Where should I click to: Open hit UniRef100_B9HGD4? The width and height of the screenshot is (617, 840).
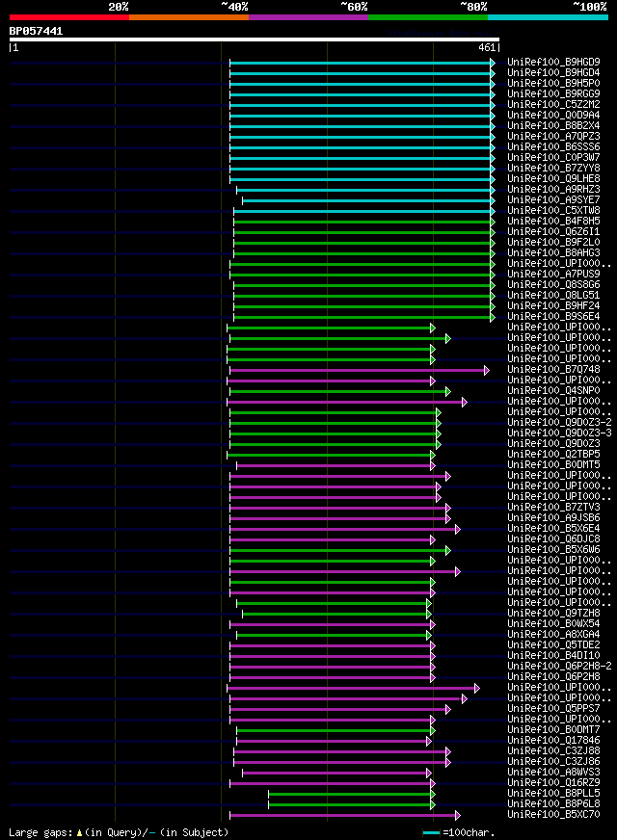[553, 73]
